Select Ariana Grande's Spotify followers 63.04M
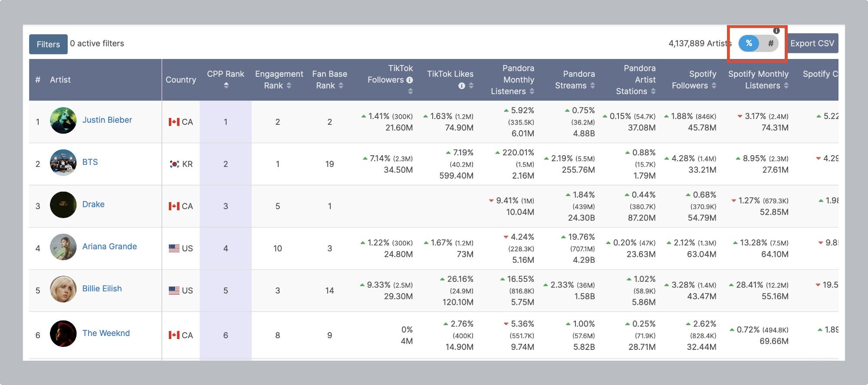 [702, 254]
